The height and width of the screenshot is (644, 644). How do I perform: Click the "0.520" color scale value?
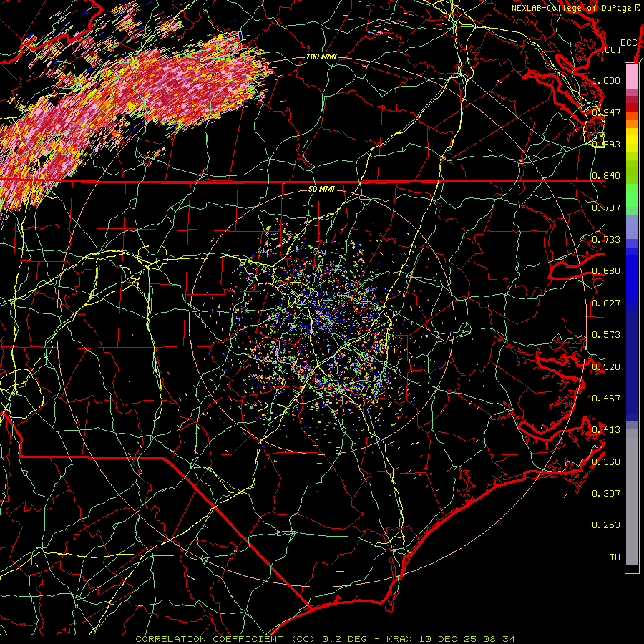tap(606, 367)
